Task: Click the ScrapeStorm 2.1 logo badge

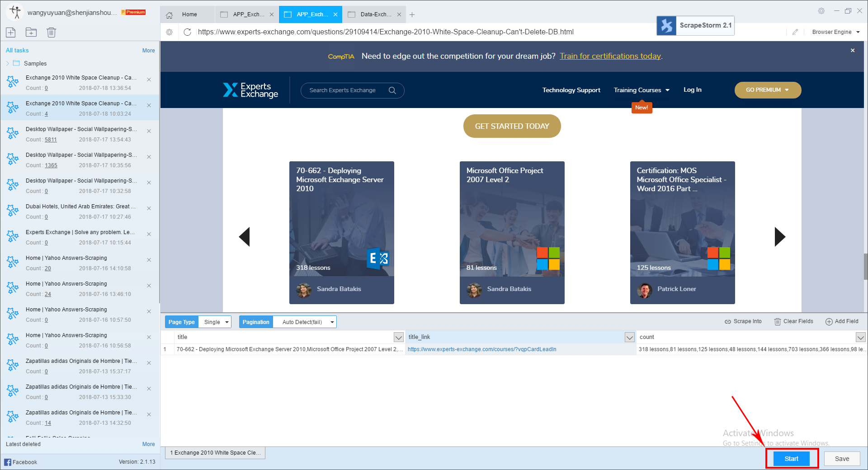Action: (695, 25)
